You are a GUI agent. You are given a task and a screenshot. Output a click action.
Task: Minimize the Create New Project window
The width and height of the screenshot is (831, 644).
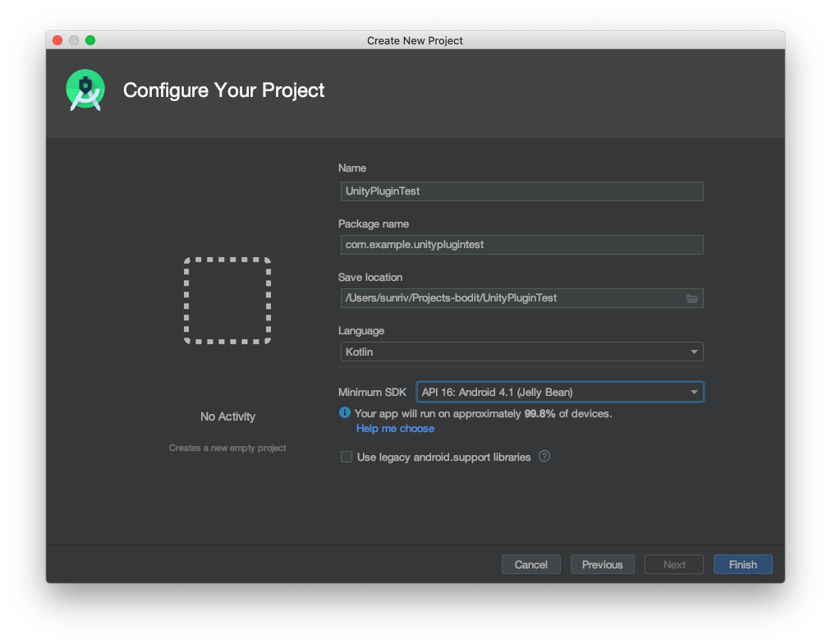(x=74, y=40)
